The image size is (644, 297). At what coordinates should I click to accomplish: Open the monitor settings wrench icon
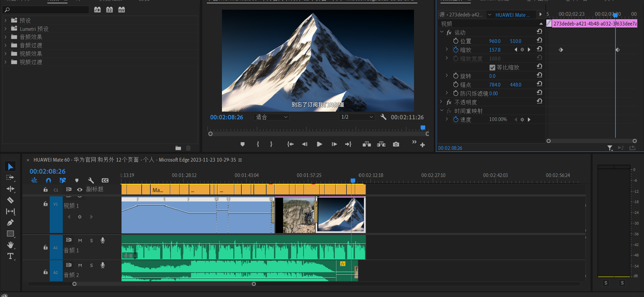click(x=383, y=117)
